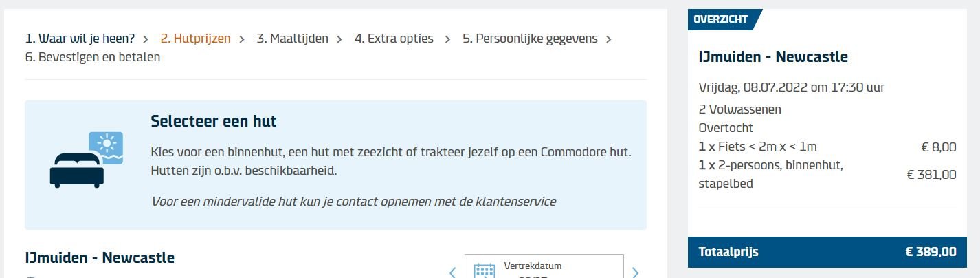This screenshot has height=278, width=980.
Task: Select the '2. Hutprijzen' step
Action: coord(195,39)
